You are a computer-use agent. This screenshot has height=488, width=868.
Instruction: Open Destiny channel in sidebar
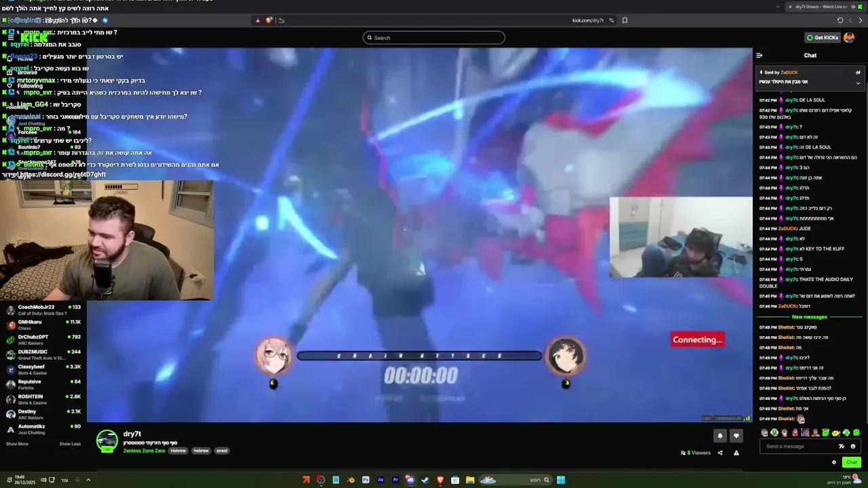(43, 414)
